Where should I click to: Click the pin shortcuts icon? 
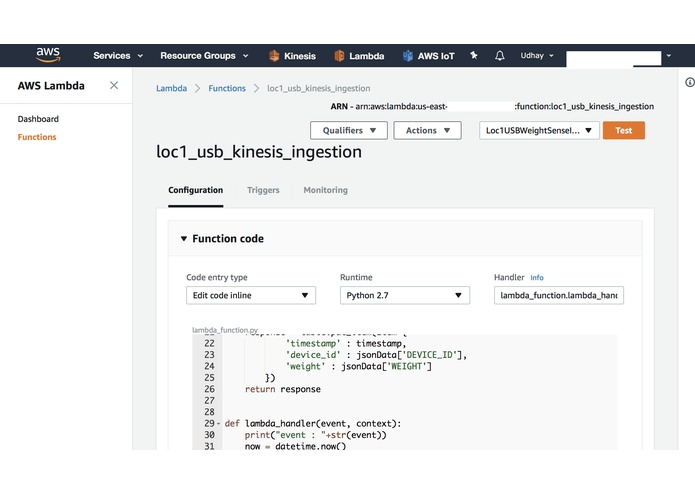point(473,56)
